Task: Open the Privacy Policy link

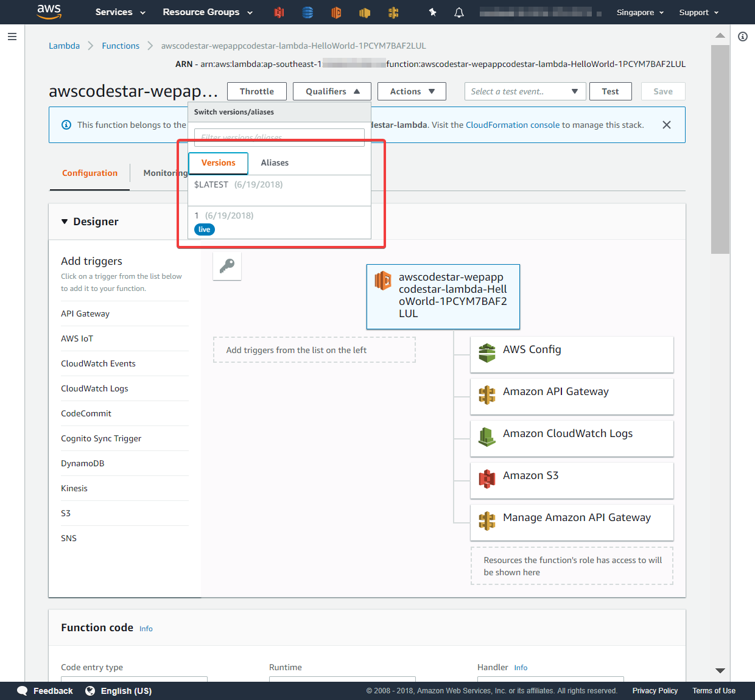Action: [655, 691]
